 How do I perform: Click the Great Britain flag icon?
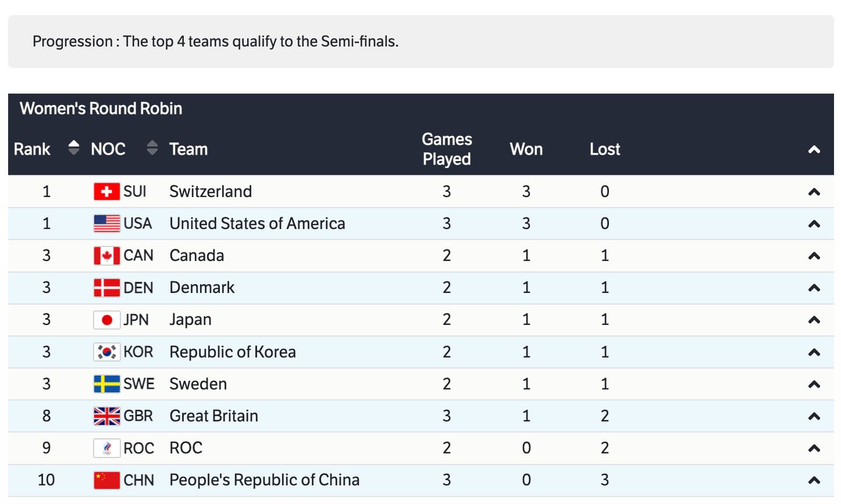tap(106, 416)
